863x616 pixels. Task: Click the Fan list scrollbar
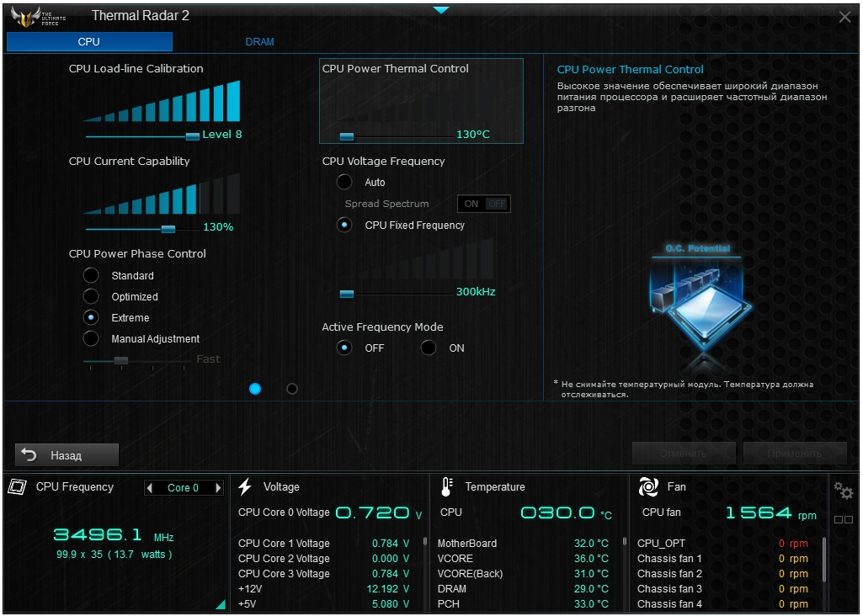pos(824,559)
